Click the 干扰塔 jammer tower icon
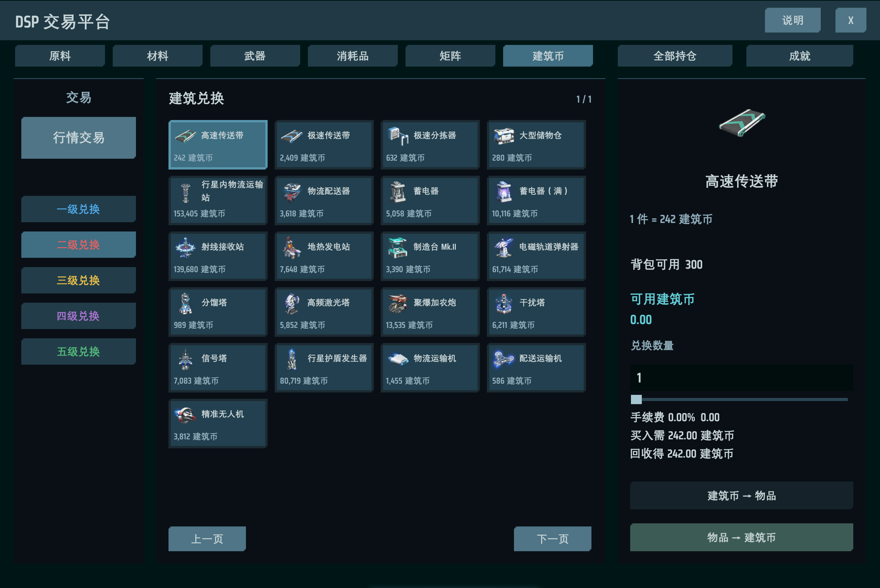The width and height of the screenshot is (880, 588). pyautogui.click(x=504, y=303)
